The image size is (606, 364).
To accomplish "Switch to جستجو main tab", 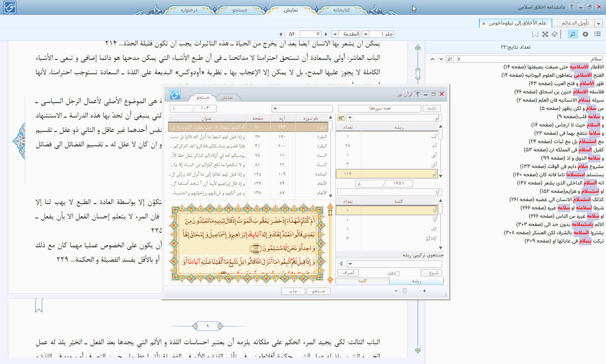I will 240,10.
